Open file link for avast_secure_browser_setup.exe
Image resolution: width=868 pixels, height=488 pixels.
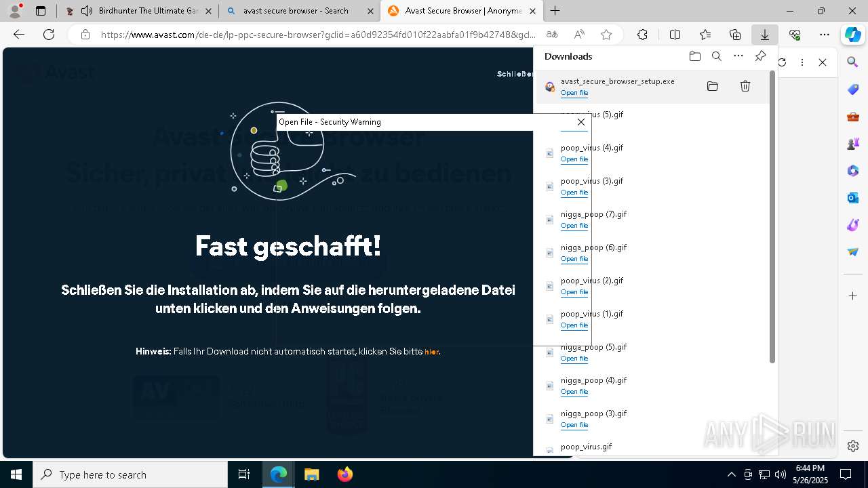574,93
